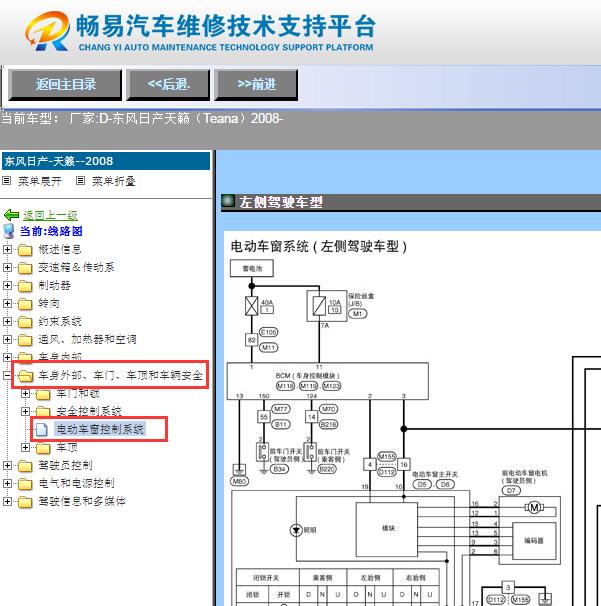The image size is (601, 606).
Task: Click the 模块 block in wiring diagram
Action: [386, 529]
